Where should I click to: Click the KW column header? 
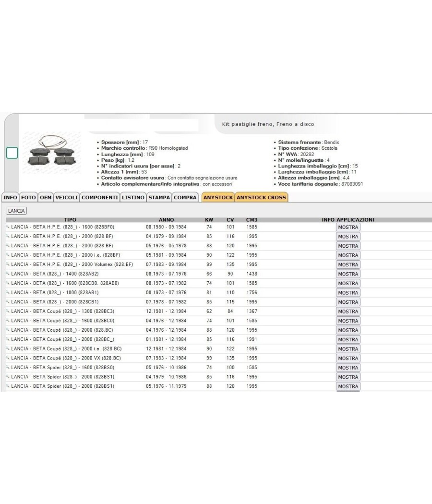tap(209, 220)
